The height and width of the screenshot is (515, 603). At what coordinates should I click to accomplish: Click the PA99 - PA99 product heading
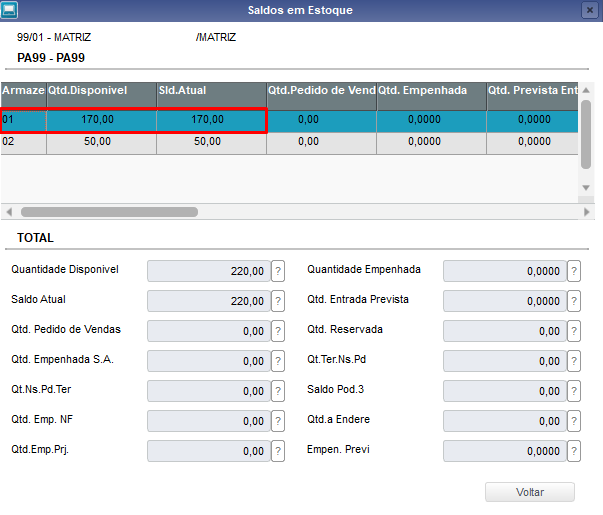[x=51, y=58]
